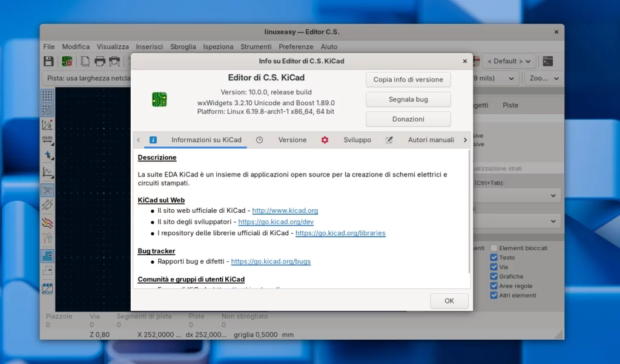Uncheck the Testo checkbox
Viewport: 620px width, 364px height.
pyautogui.click(x=494, y=258)
